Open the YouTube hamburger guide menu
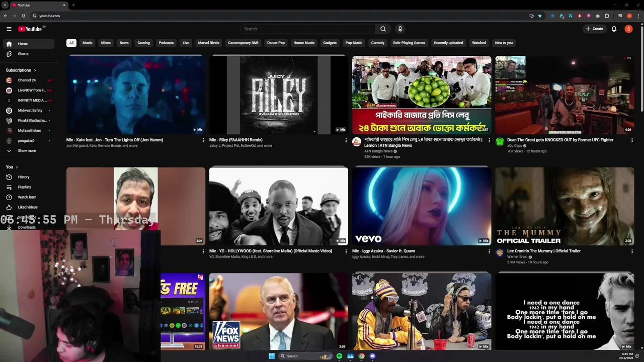 9,29
